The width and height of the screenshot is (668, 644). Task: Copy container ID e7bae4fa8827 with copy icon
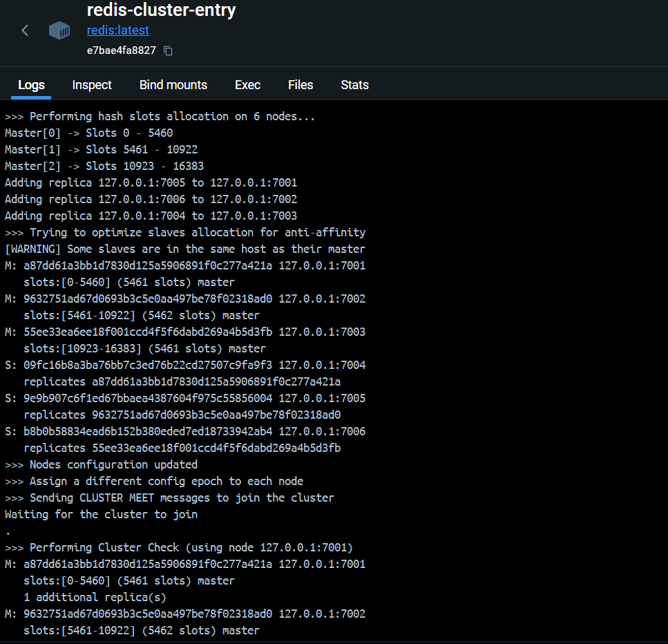click(x=169, y=50)
